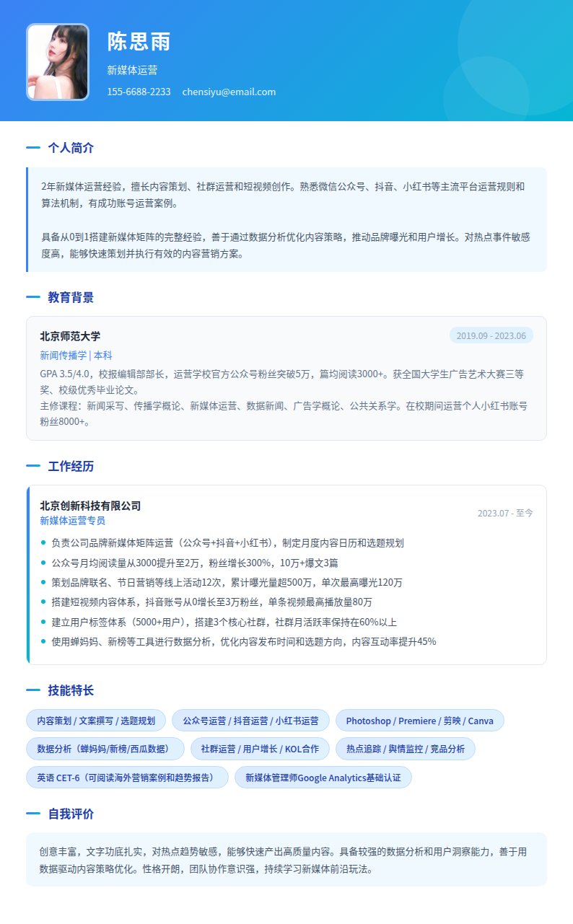Screen dimensions: 573x924
Task: Click the 自我评价 section heading
Action: pos(71,814)
